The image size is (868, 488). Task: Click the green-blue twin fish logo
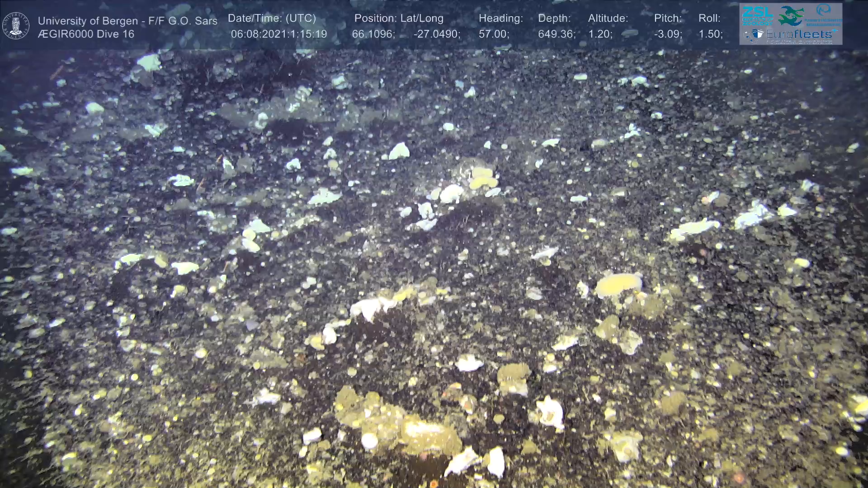[790, 16]
